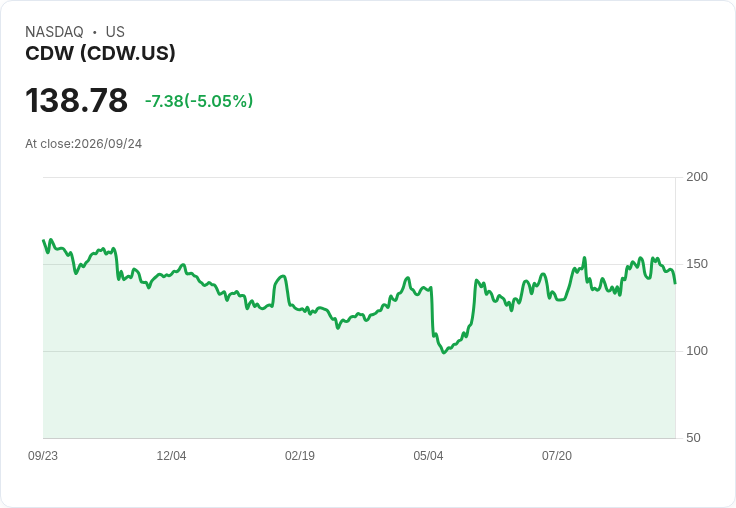Click the starting point of the price line
Image resolution: width=736 pixels, height=508 pixels.
(44, 240)
